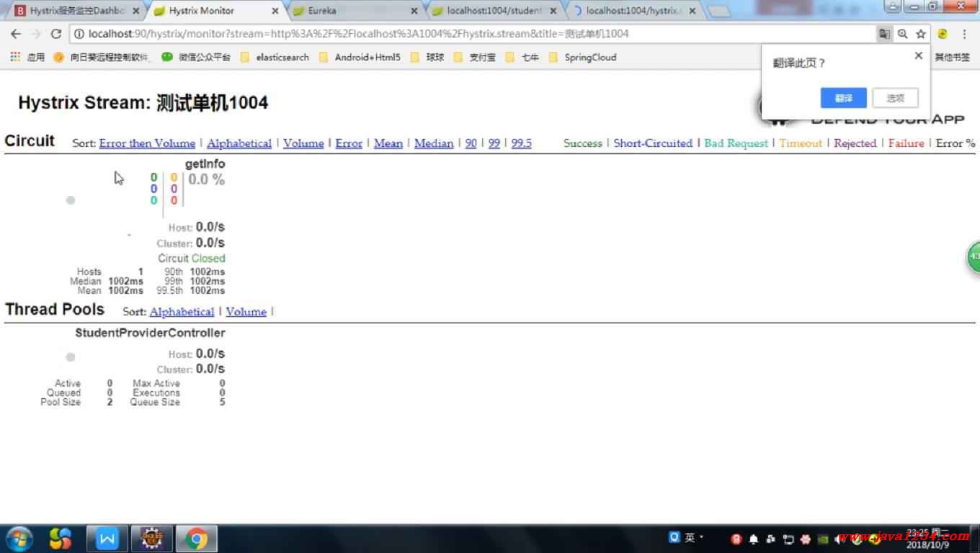The height and width of the screenshot is (553, 980).
Task: Sort circuits by Mean
Action: click(x=388, y=143)
